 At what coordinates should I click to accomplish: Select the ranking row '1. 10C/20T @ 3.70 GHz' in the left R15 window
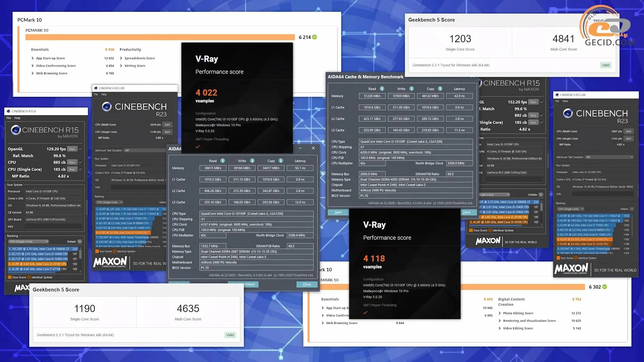(x=43, y=249)
